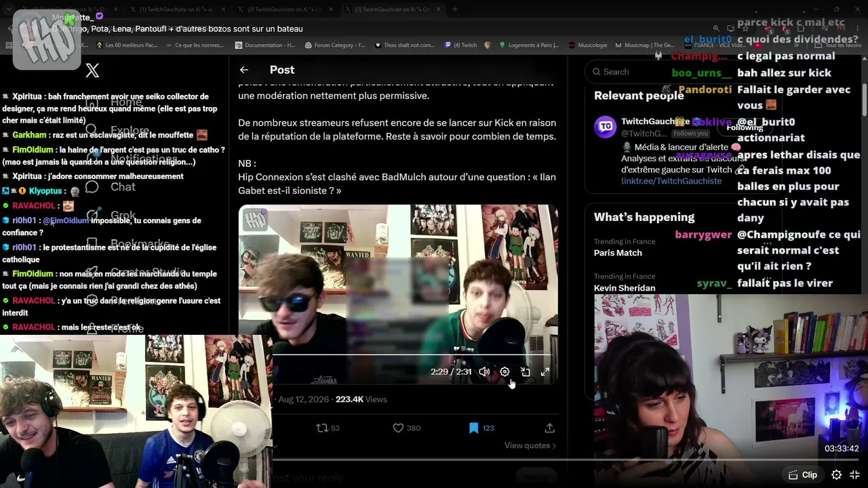868x488 pixels.
Task: Click the Aug 12, 2026 post date
Action: click(304, 399)
